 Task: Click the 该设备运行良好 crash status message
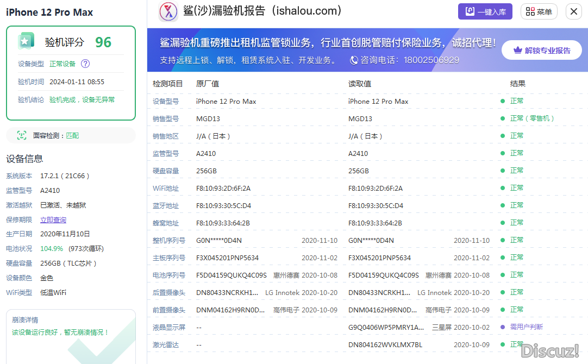tap(60, 332)
